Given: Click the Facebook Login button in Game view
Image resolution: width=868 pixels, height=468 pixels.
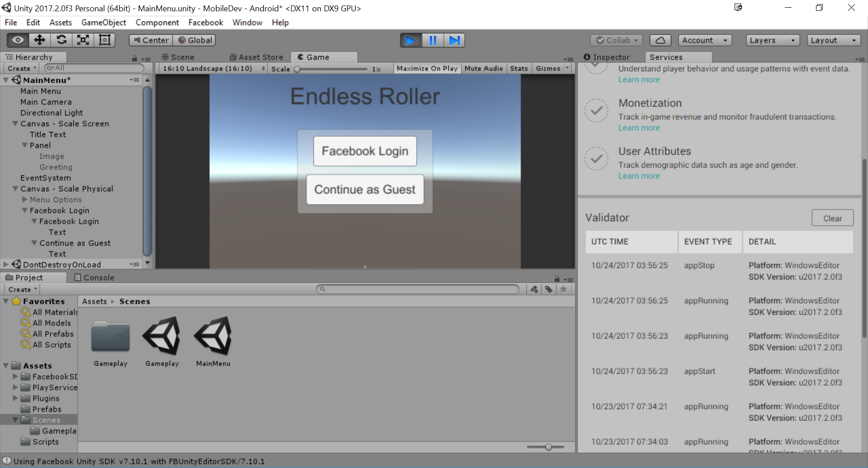Looking at the screenshot, I should pos(365,151).
